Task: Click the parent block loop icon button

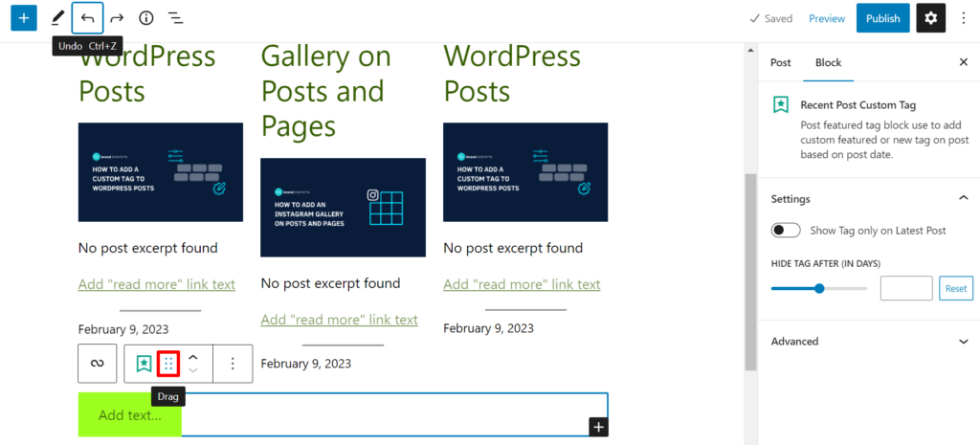Action: [x=97, y=363]
